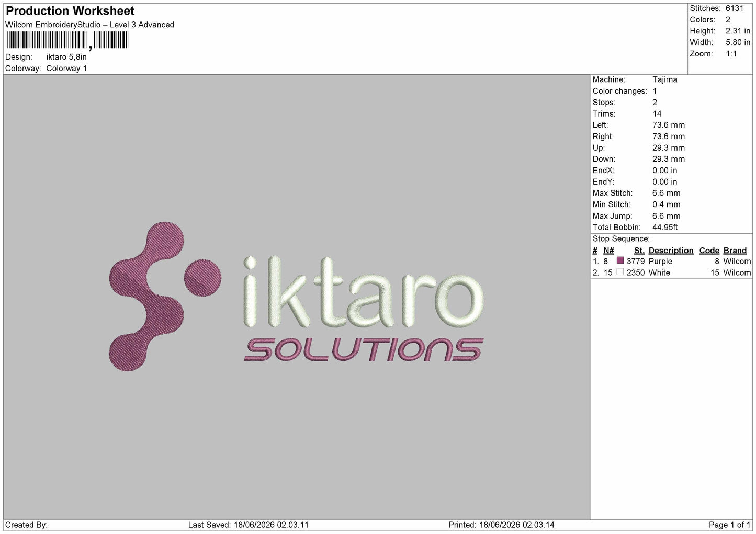This screenshot has height=534, width=756.
Task: Click the 'Description' column header
Action: [671, 251]
